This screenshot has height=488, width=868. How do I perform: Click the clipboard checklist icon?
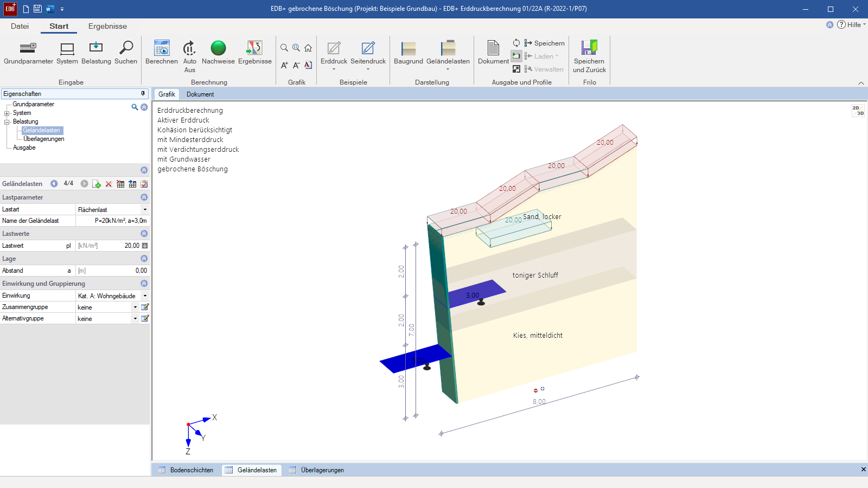[144, 184]
